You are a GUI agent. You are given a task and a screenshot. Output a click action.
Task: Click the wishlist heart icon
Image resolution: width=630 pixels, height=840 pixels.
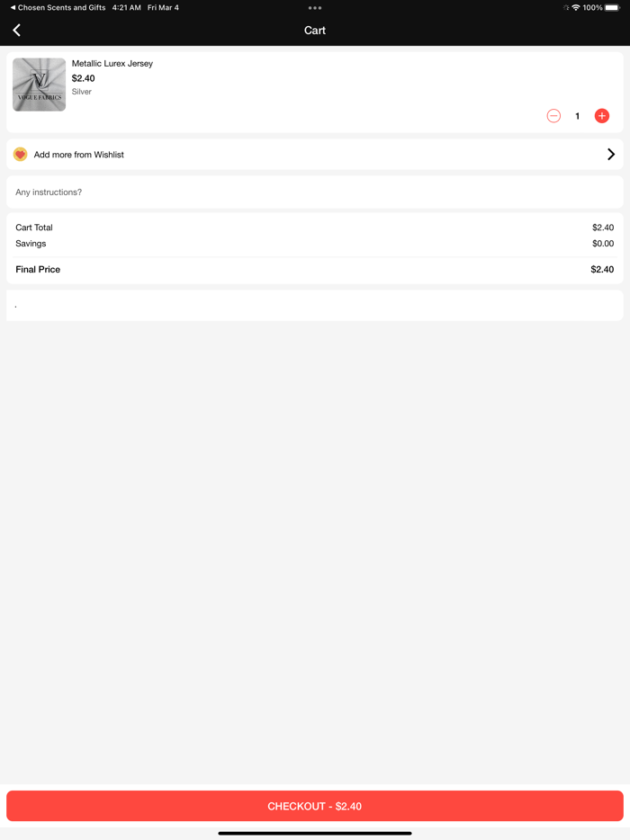click(20, 155)
